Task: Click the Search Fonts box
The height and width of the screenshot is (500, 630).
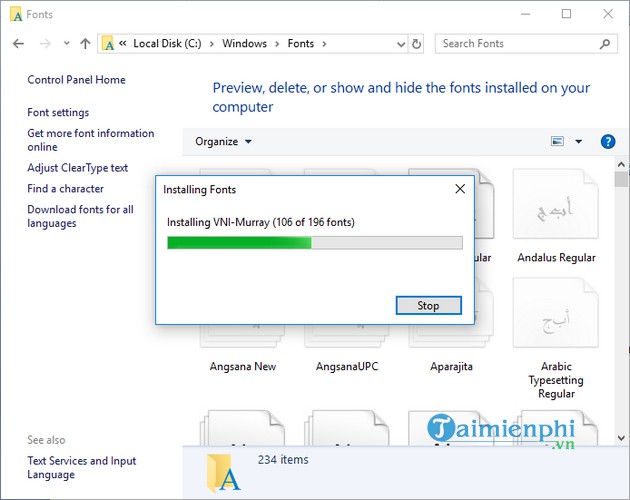Action: coord(526,44)
